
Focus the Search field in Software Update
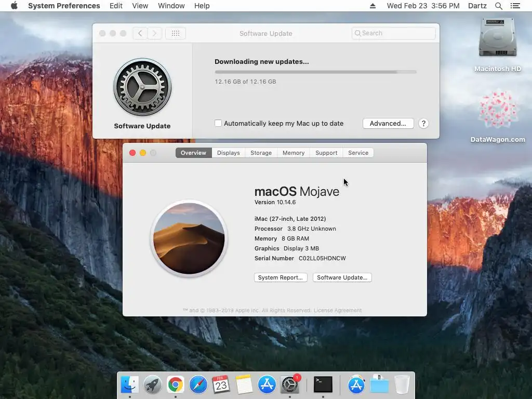394,33
